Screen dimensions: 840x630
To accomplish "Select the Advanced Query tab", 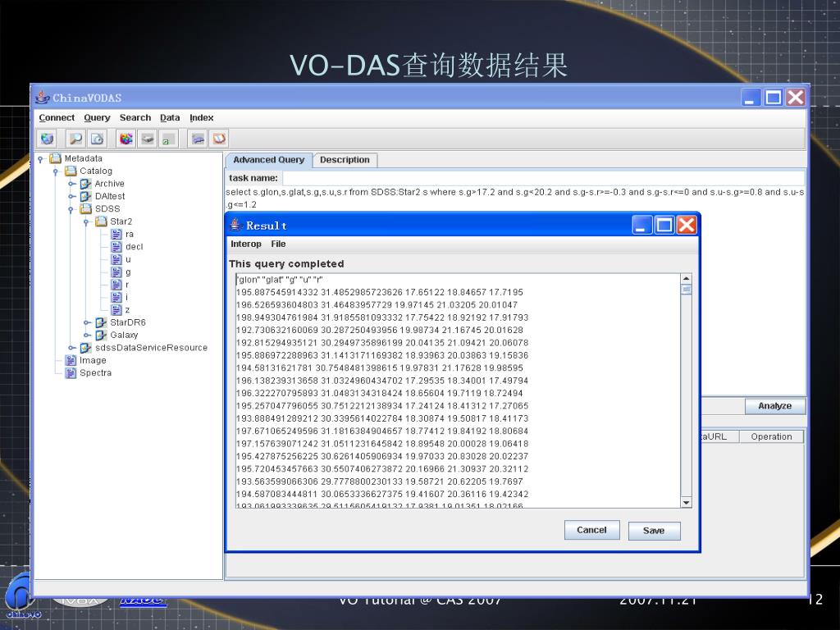I will coord(269,160).
